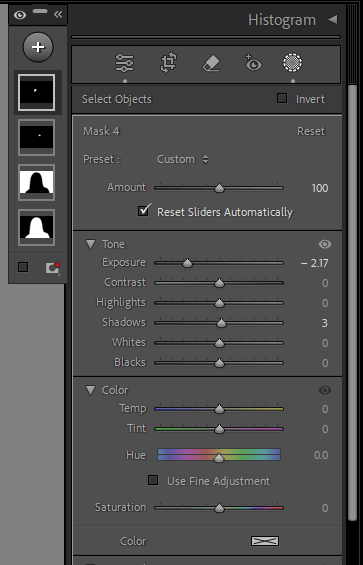This screenshot has width=363, height=565.
Task: Click the Select Objects label
Action: pyautogui.click(x=117, y=99)
